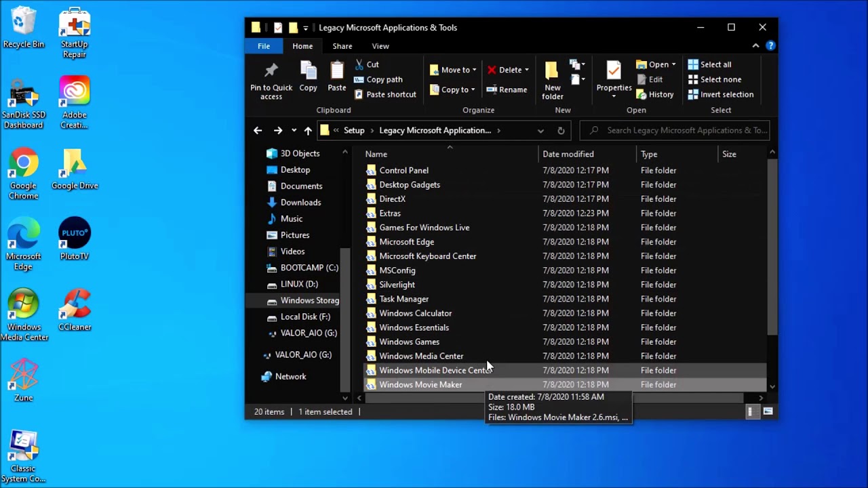
Task: Click the Rename command
Action: 507,89
